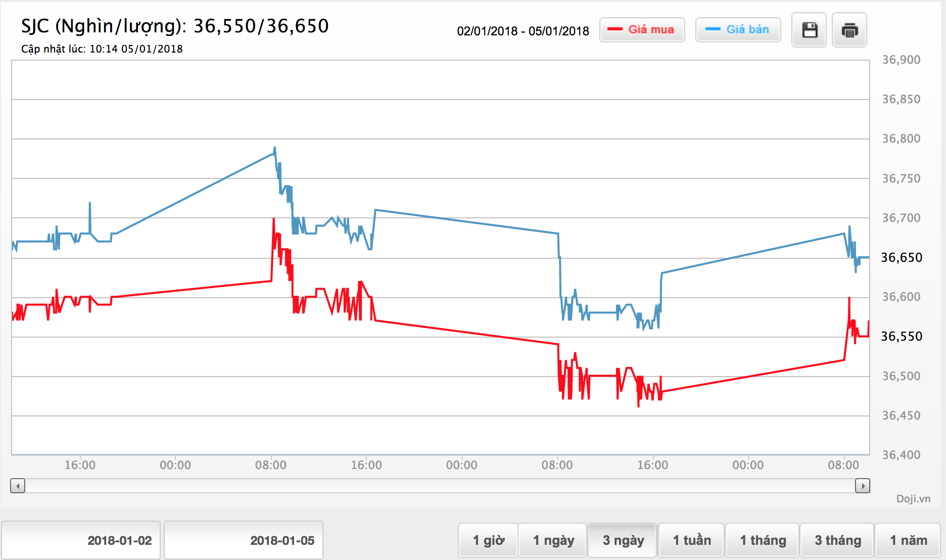Click the 36,450 y-axis value
946x560 pixels.
coord(901,415)
